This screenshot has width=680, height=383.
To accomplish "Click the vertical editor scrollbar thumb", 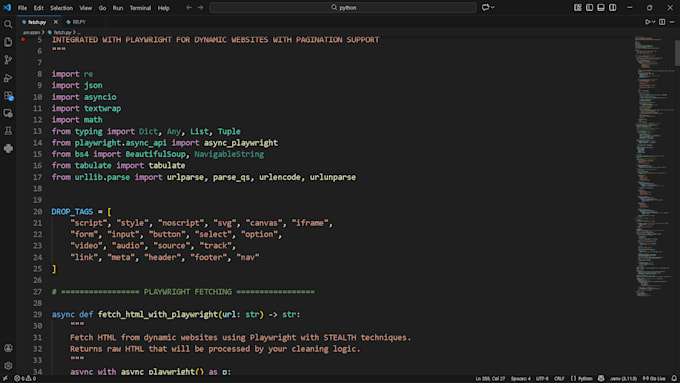I will coord(677,53).
